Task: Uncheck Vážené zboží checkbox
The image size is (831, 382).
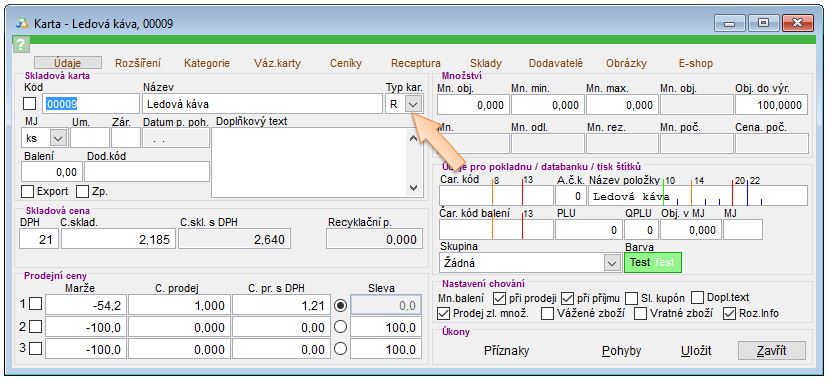Action: [x=547, y=314]
